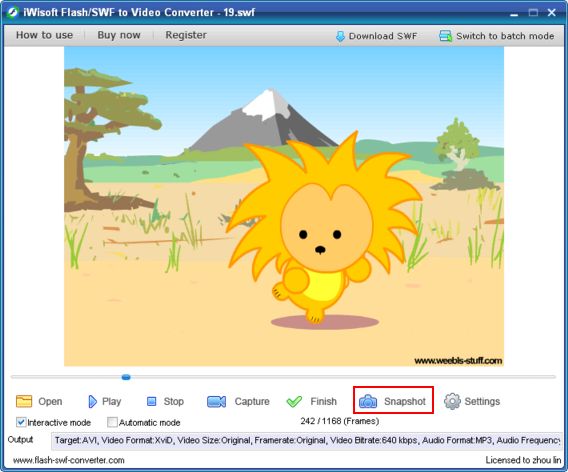Click the Settings button label
This screenshot has height=472, width=568.
click(482, 401)
